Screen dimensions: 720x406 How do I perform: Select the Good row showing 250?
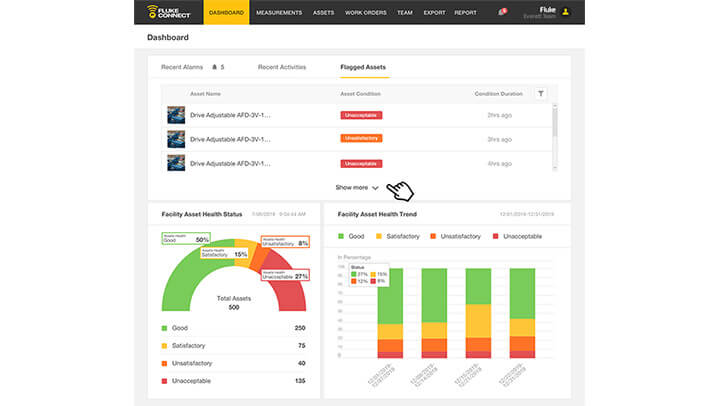234,328
